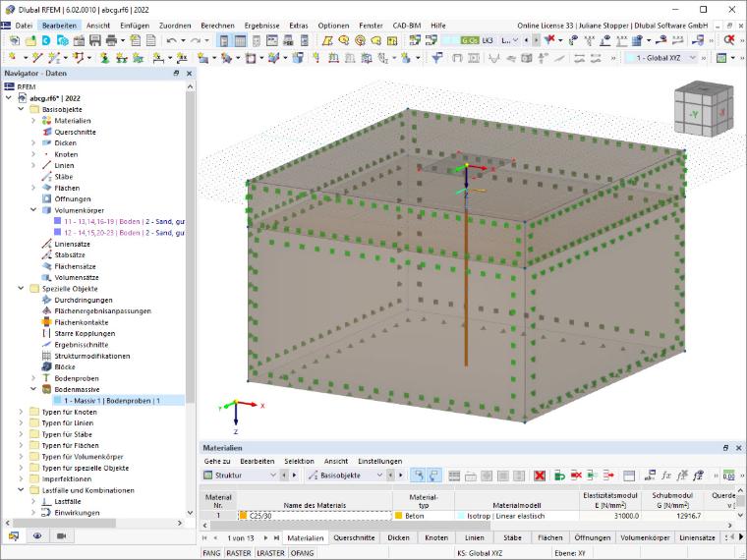This screenshot has height=560, width=747.
Task: Click the C25/30 material name cell
Action: 315,516
